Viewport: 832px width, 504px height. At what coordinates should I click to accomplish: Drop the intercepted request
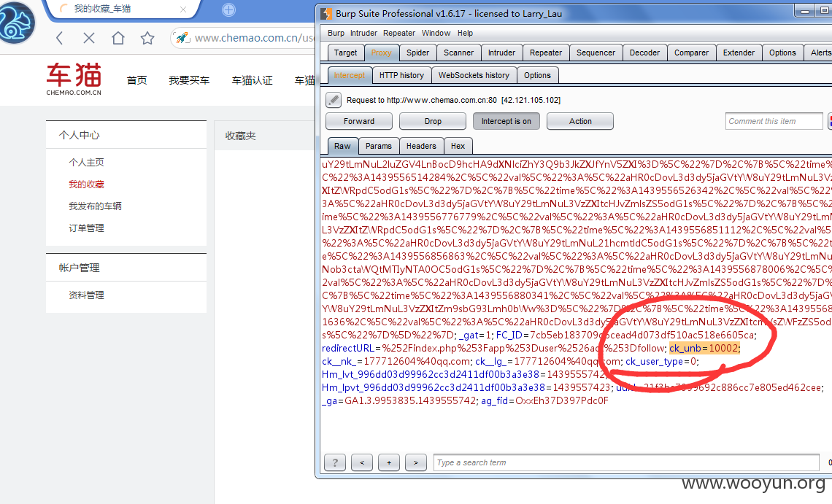click(x=433, y=121)
